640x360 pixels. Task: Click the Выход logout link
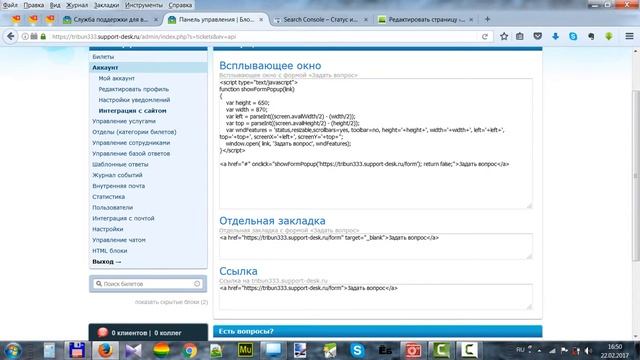107,262
